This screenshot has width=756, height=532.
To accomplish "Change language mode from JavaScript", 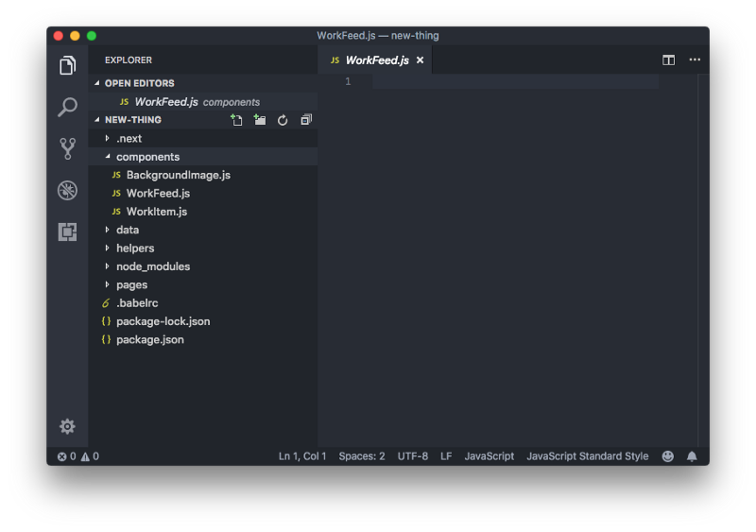I will point(489,456).
